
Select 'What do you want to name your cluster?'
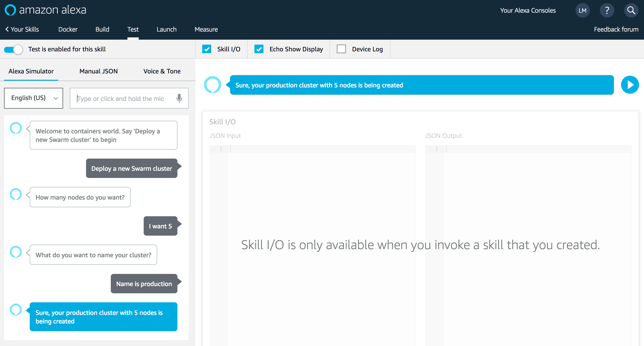[x=93, y=255]
